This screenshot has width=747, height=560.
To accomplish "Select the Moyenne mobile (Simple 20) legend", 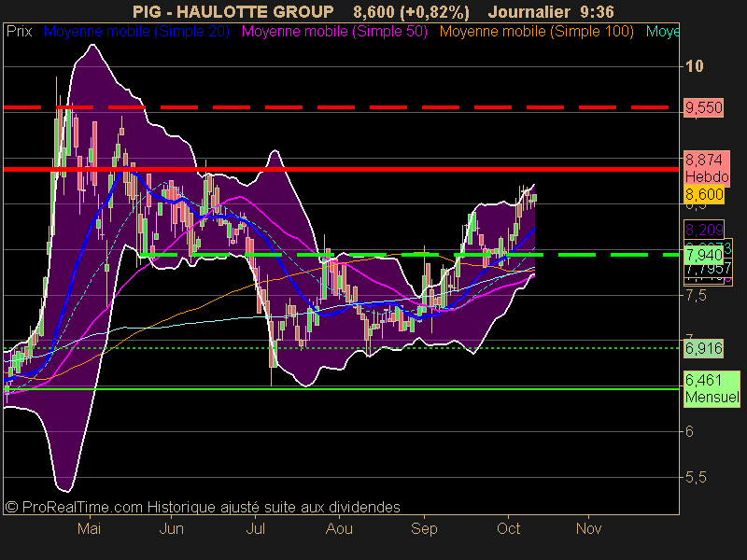I will pos(136,32).
